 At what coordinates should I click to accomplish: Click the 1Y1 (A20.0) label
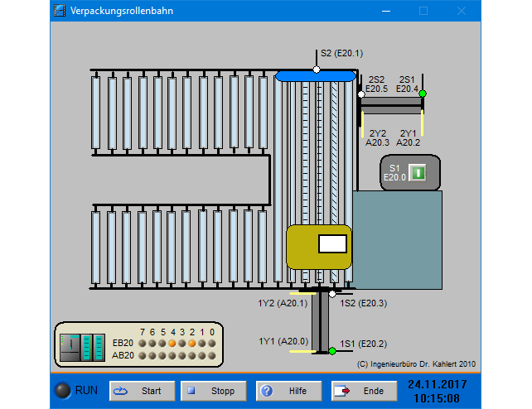283,341
